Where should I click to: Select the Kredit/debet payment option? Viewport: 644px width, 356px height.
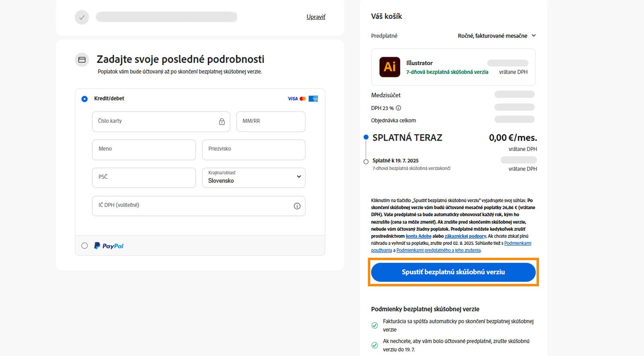tap(85, 99)
